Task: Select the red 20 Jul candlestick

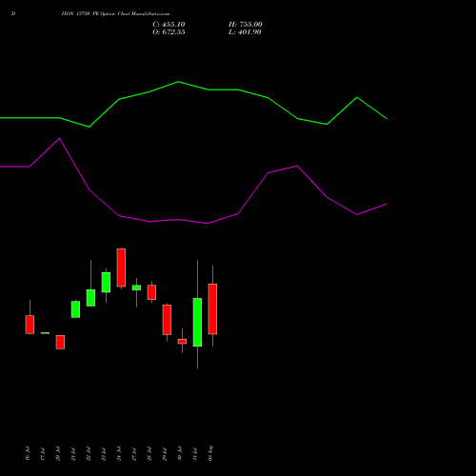Action: tap(60, 342)
